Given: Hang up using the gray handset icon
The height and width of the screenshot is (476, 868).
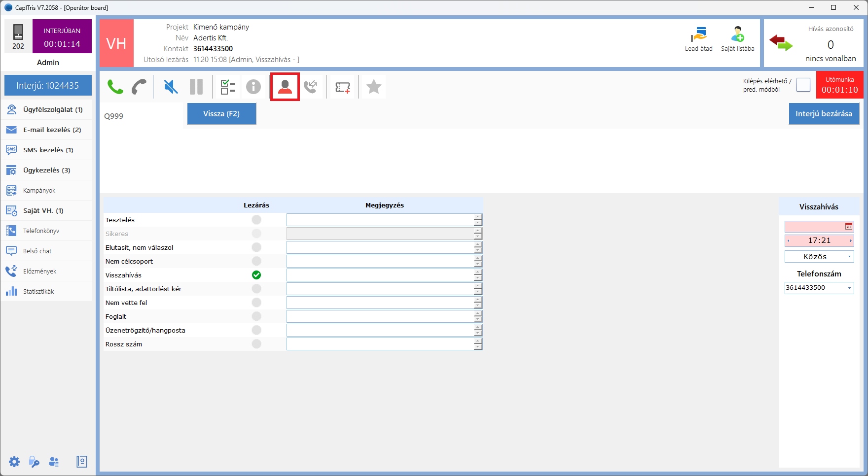Looking at the screenshot, I should pyautogui.click(x=139, y=87).
